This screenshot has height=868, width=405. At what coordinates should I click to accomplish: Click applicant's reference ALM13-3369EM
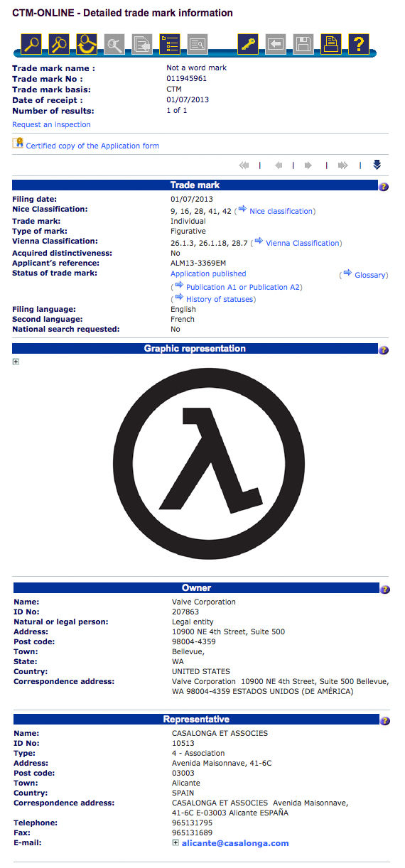click(x=198, y=263)
